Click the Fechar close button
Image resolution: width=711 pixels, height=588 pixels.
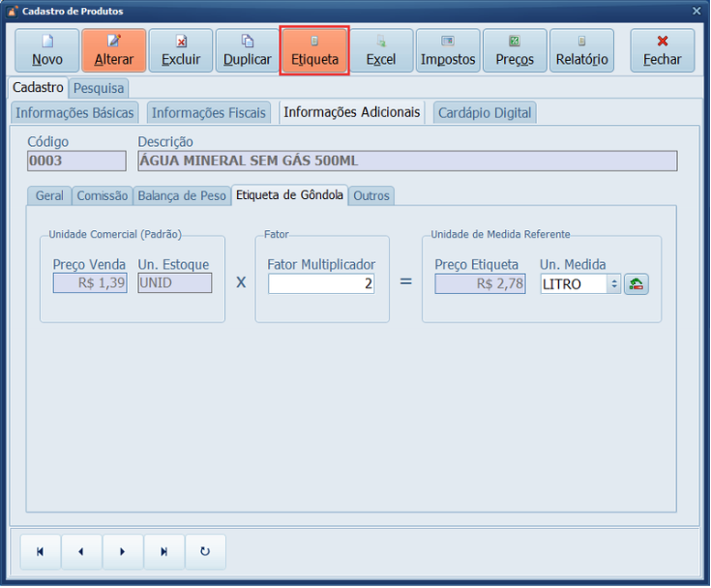pos(663,50)
